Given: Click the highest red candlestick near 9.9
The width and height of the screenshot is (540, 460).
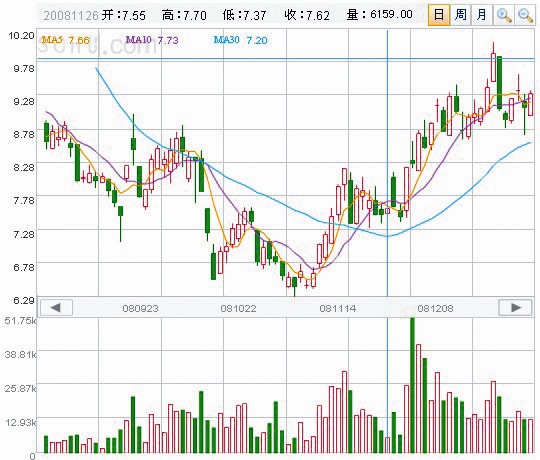Looking at the screenshot, I should click(x=494, y=67).
